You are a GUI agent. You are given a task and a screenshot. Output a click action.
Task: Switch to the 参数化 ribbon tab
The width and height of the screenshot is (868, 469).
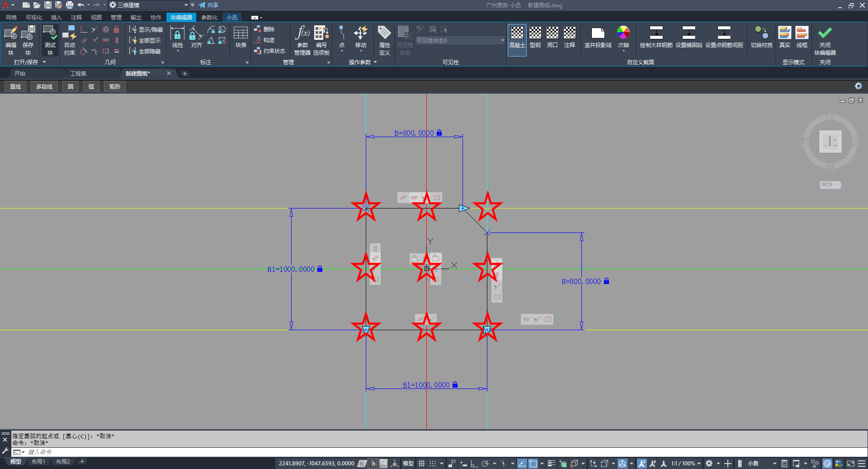coord(209,17)
